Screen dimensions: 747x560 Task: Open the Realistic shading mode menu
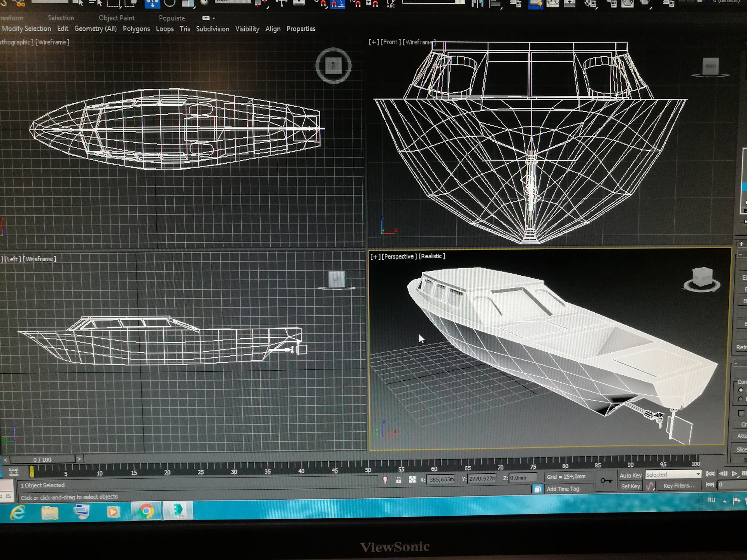431,256
